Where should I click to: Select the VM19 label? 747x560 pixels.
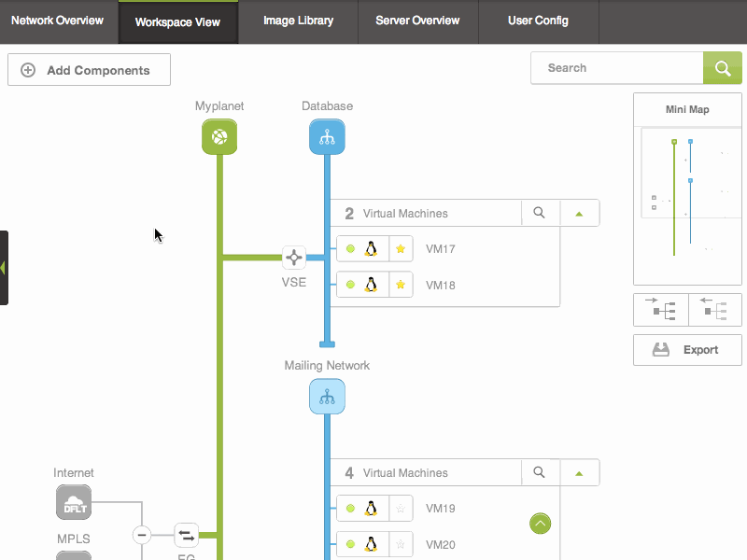(x=440, y=509)
